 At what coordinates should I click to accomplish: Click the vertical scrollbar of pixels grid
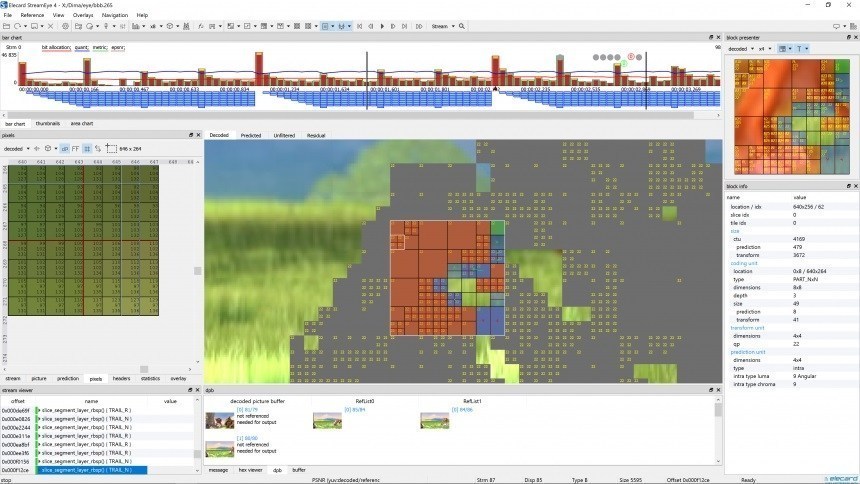(x=197, y=270)
